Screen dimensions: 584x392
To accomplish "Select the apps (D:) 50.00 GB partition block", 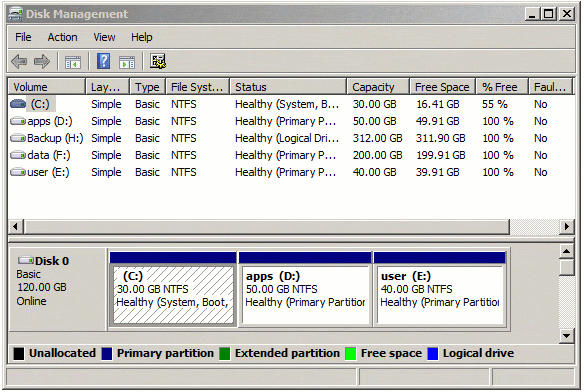I will click(x=305, y=290).
